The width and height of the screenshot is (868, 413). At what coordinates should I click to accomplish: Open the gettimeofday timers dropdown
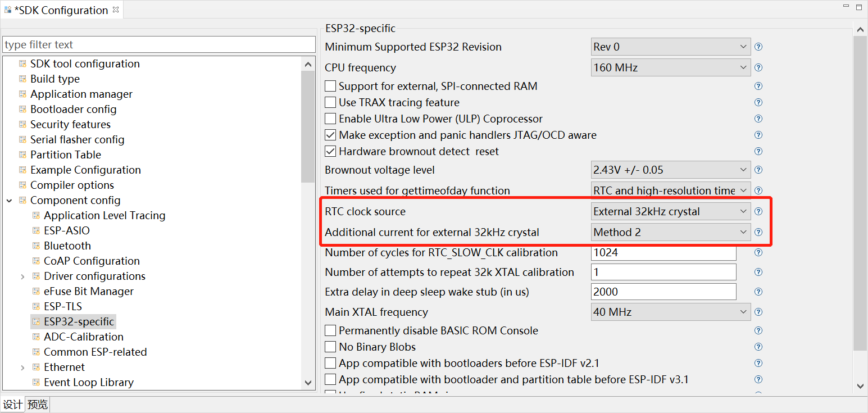671,190
